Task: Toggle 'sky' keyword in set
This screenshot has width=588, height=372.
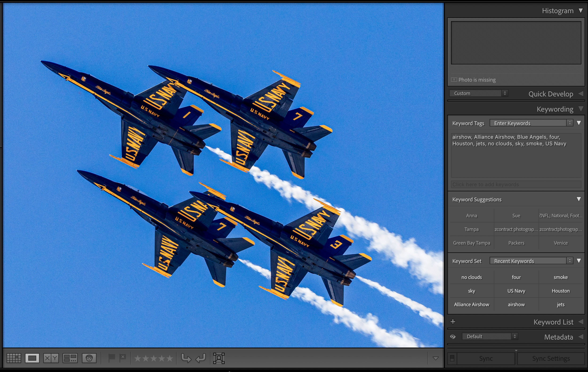Action: tap(471, 291)
